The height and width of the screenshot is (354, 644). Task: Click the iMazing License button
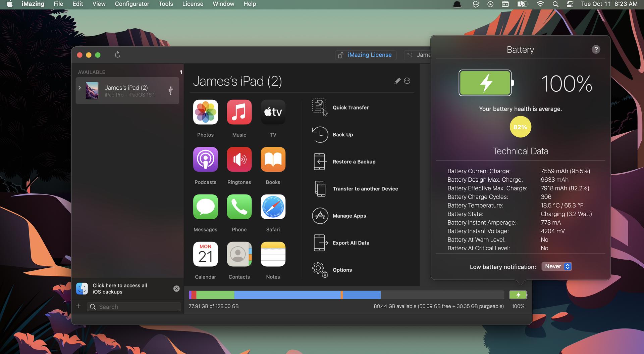pos(366,55)
